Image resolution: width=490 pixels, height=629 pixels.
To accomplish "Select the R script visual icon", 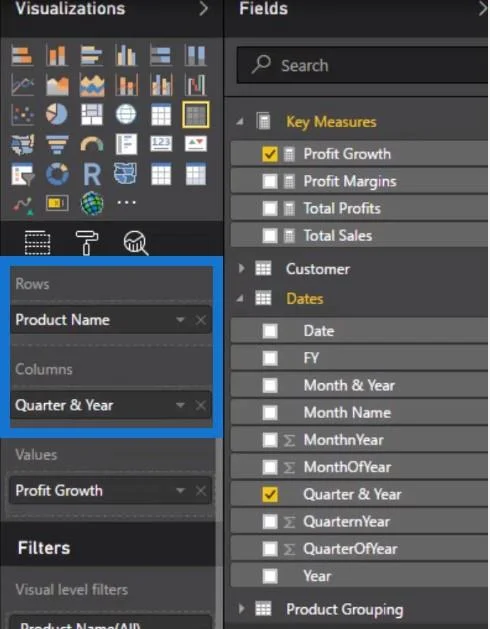I will (x=91, y=175).
